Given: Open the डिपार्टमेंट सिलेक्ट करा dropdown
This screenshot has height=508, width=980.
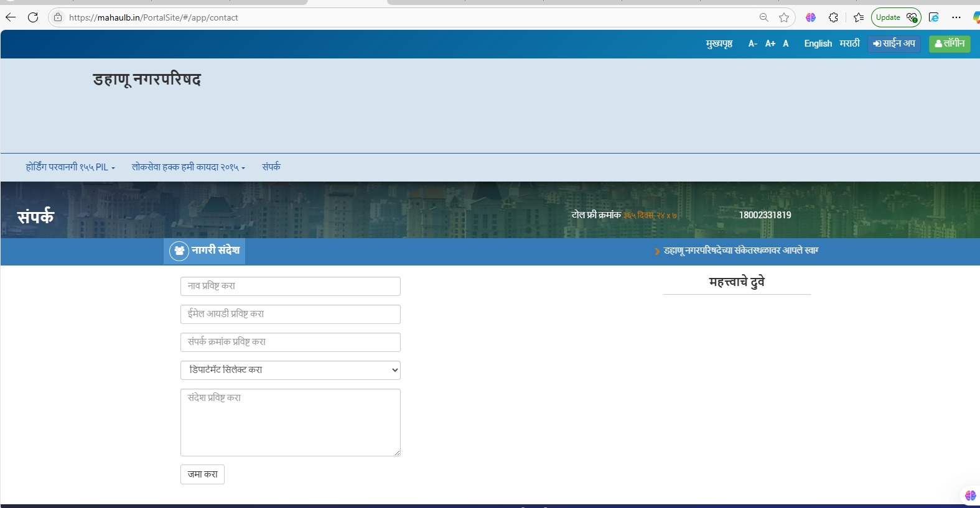Looking at the screenshot, I should click(291, 370).
